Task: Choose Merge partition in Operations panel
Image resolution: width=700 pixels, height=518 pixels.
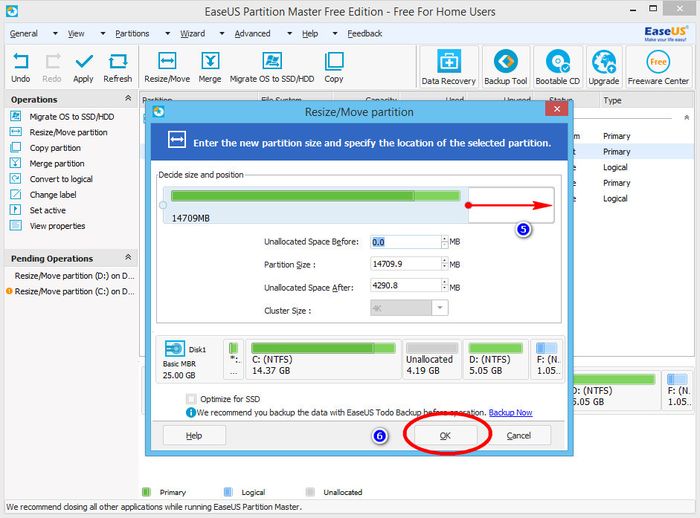Action: pyautogui.click(x=57, y=163)
